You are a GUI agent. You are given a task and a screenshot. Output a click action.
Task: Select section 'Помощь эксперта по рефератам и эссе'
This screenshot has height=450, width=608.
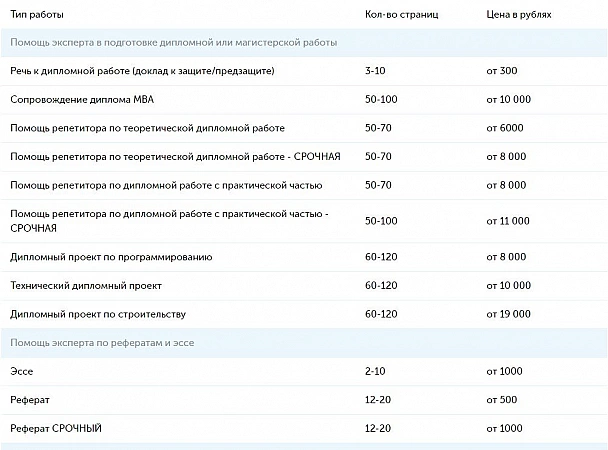pyautogui.click(x=101, y=343)
